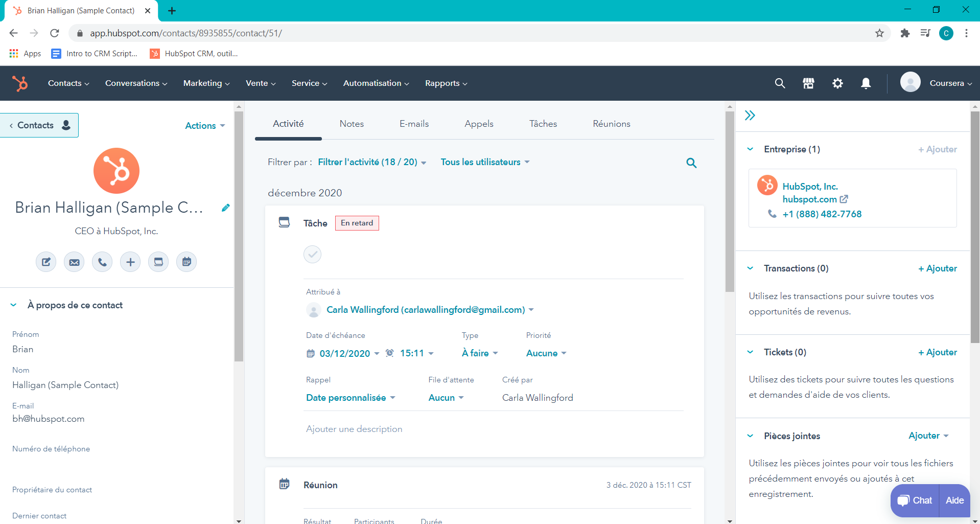Open the Aucune priority dropdown
Image resolution: width=980 pixels, height=524 pixels.
546,353
